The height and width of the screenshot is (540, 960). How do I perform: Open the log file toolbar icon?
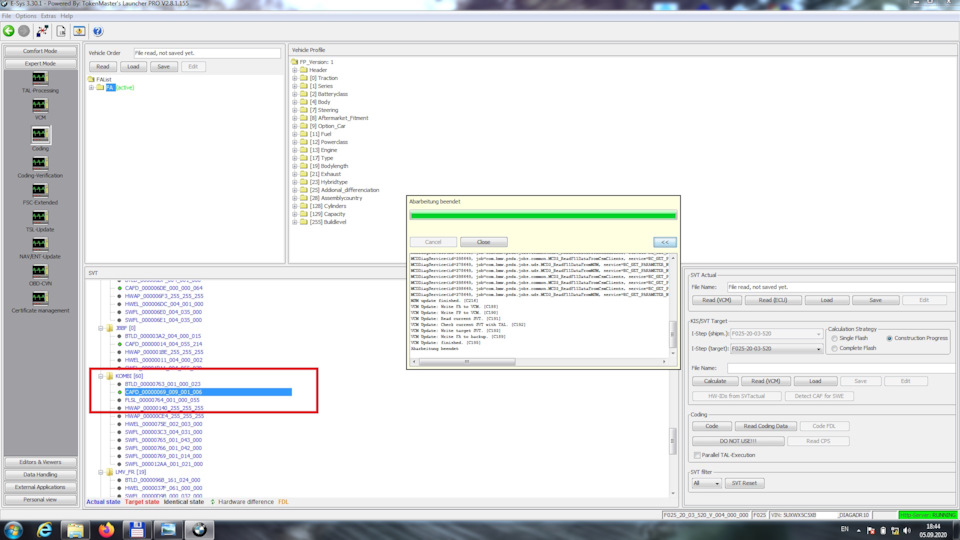61,31
